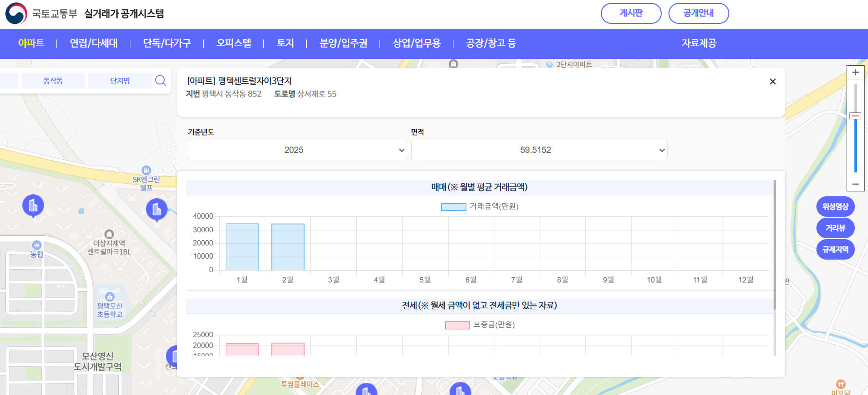Toggle the 보증금(만원) legend swatch
Viewport: 868px width, 395px height.
[x=457, y=325]
